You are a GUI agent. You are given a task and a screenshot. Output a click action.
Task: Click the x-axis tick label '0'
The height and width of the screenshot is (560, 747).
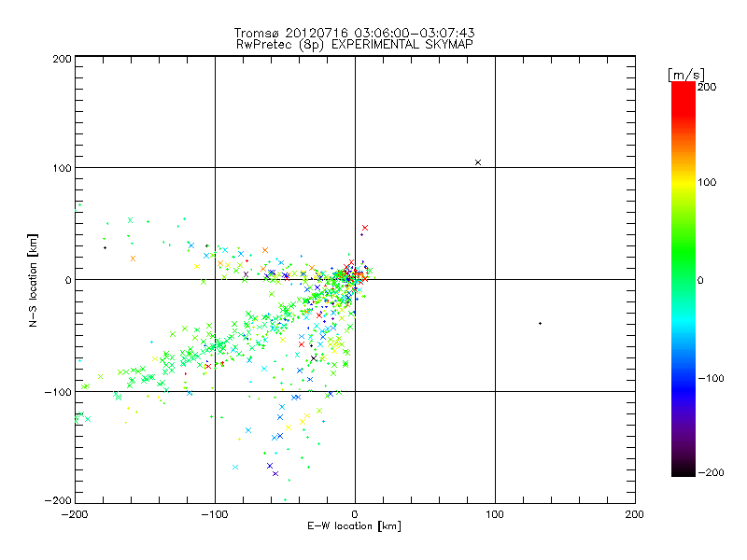coord(355,515)
